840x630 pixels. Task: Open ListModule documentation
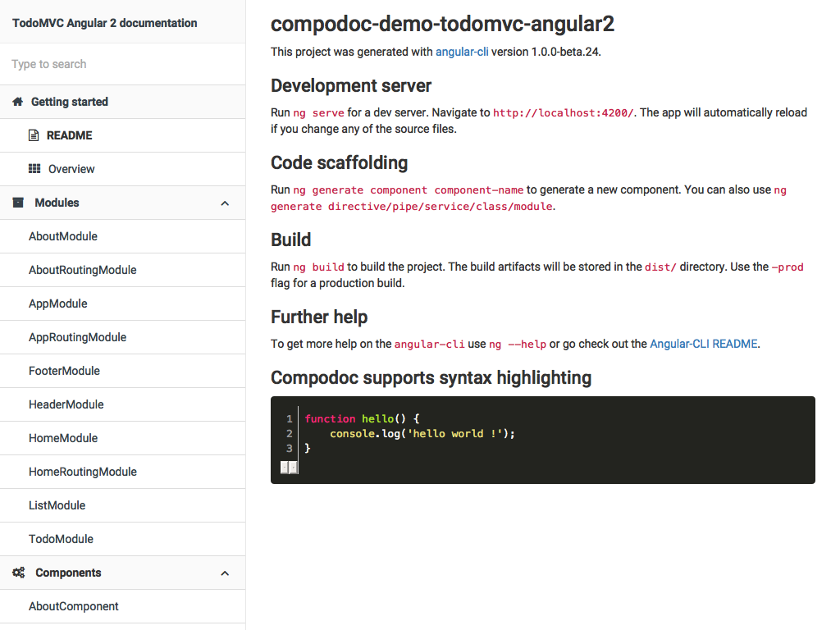tap(123, 505)
